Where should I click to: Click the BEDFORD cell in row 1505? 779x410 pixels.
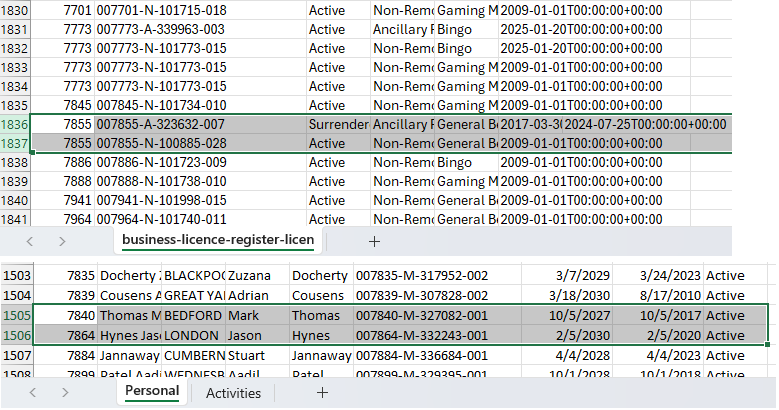tap(193, 315)
